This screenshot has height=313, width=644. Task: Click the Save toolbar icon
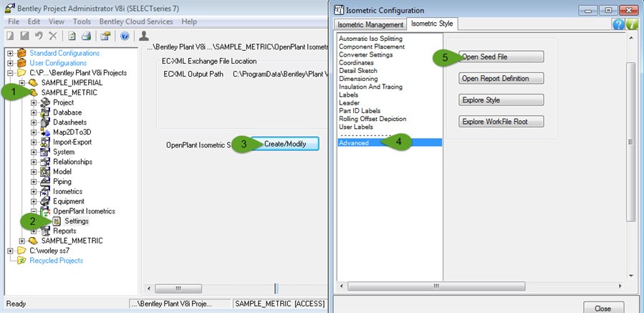pos(24,36)
